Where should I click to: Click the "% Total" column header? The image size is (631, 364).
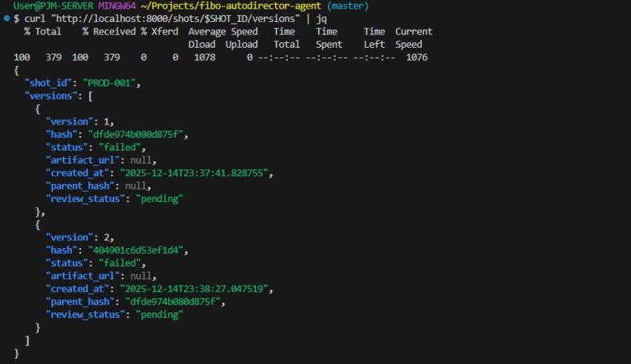[42, 31]
